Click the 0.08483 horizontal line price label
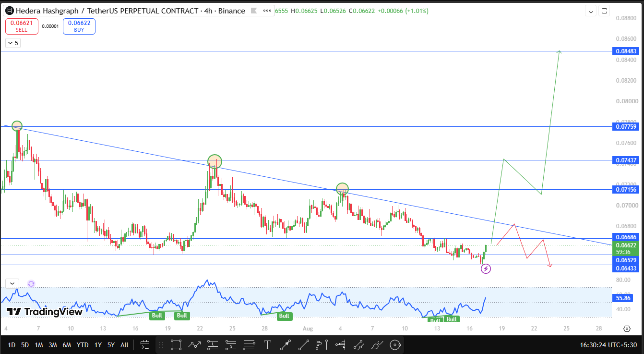Screen dimensions: 644x354 626,51
